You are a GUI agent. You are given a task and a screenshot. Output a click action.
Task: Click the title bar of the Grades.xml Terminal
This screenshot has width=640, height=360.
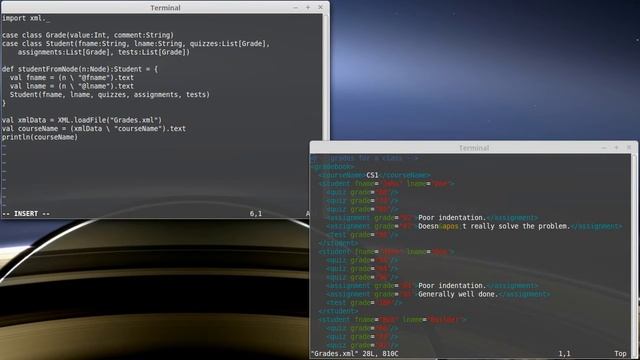point(473,147)
